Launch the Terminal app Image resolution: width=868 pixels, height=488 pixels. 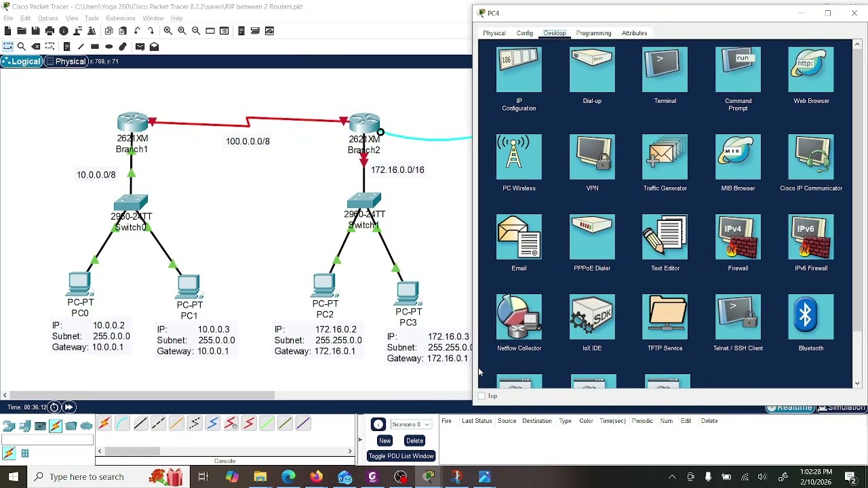click(x=665, y=69)
